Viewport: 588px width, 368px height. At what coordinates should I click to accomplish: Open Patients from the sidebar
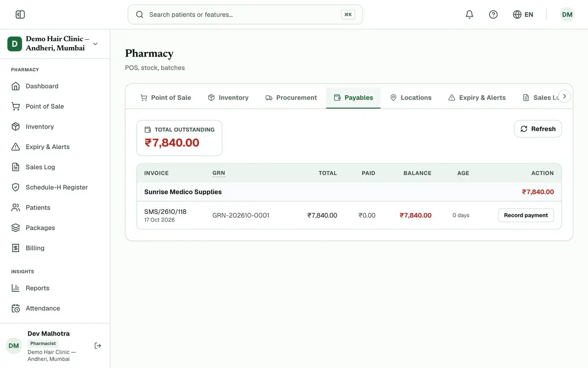(55, 208)
